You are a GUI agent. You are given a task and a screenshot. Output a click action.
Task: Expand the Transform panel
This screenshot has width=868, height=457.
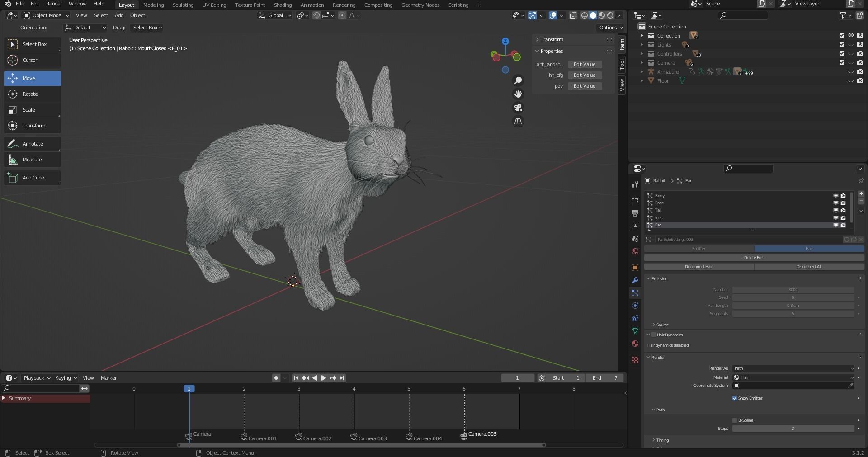[552, 39]
